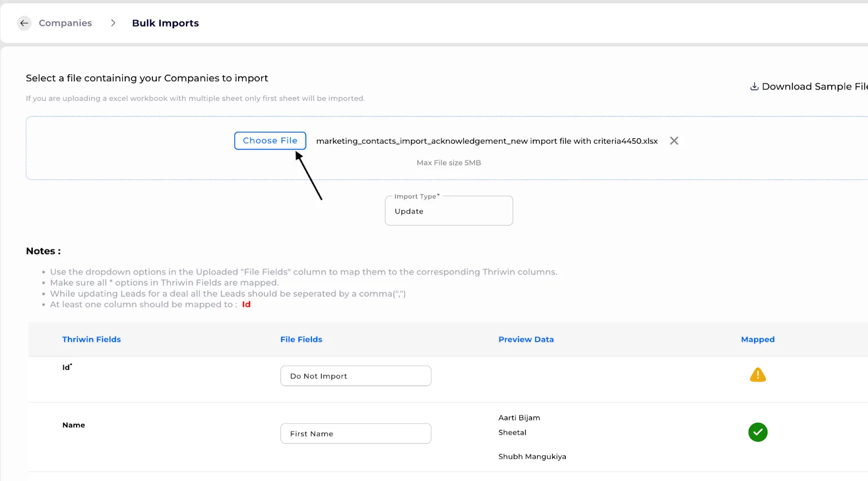Open the Name row First Name dropdown
The image size is (868, 481).
coord(356,433)
